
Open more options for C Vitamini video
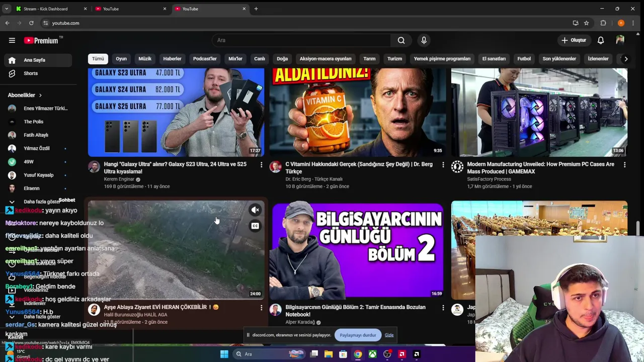[443, 164]
